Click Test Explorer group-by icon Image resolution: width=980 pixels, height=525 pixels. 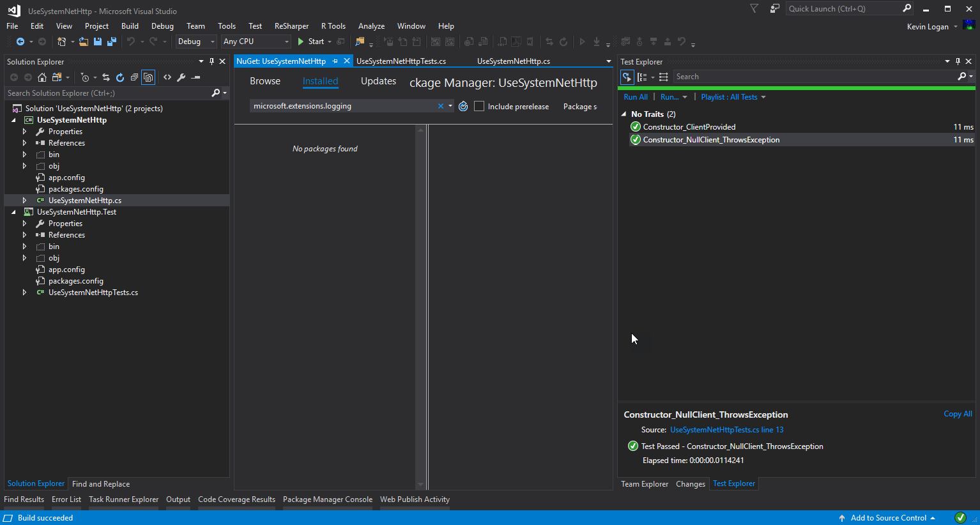point(642,77)
